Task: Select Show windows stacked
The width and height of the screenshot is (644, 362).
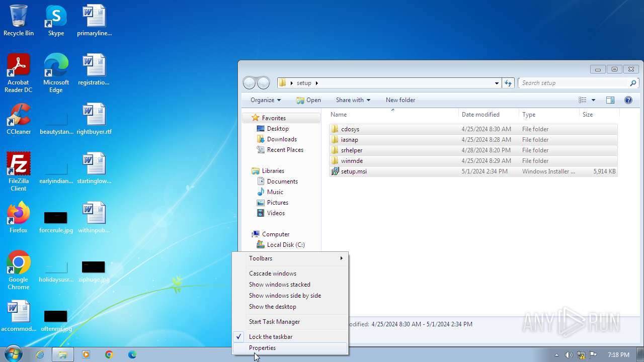Action: coord(290,285)
